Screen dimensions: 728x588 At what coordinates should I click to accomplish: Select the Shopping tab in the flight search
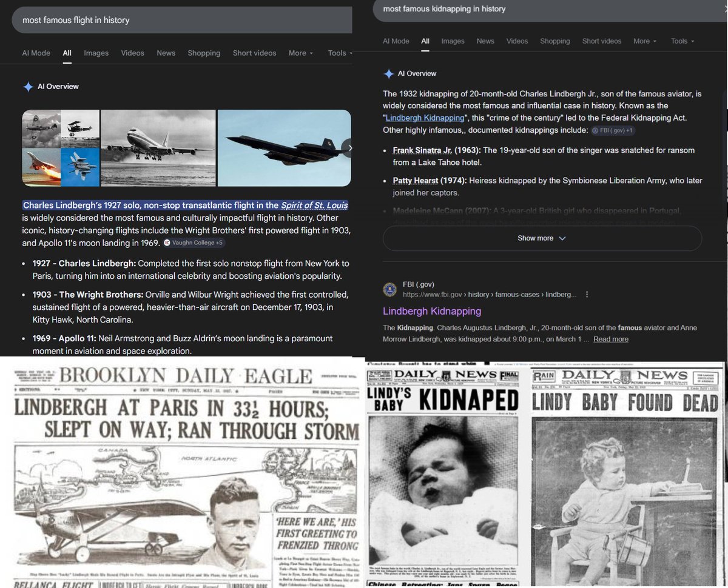[204, 53]
